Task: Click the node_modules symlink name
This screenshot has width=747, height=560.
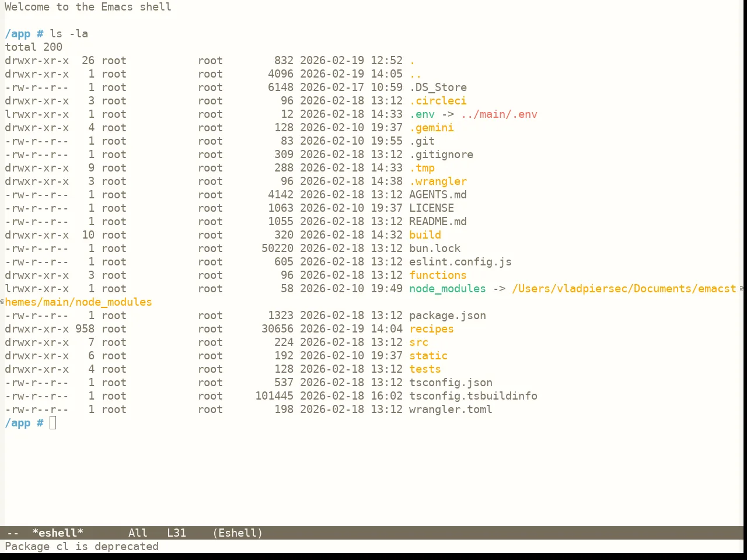Action: [x=448, y=289]
